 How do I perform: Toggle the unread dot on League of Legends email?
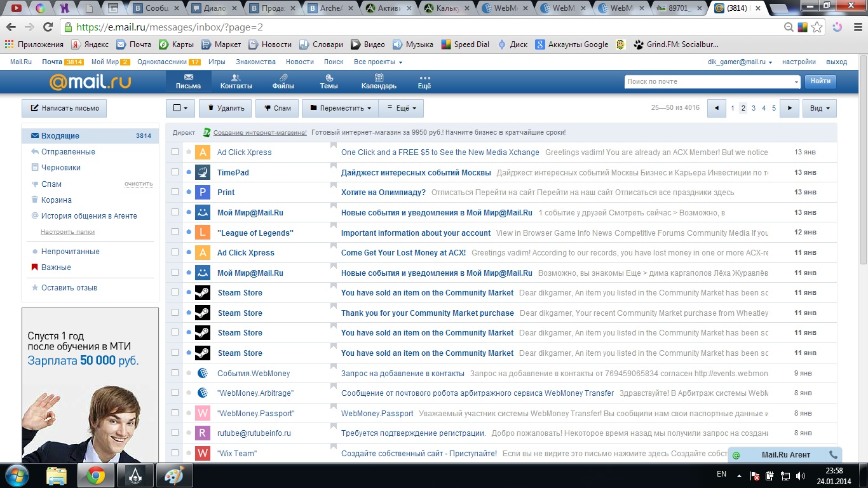pos(189,233)
